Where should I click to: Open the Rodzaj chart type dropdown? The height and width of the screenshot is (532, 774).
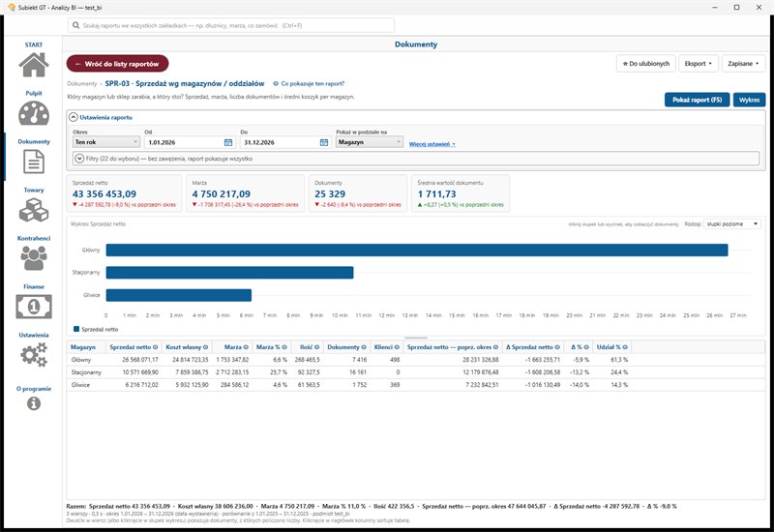click(x=732, y=224)
